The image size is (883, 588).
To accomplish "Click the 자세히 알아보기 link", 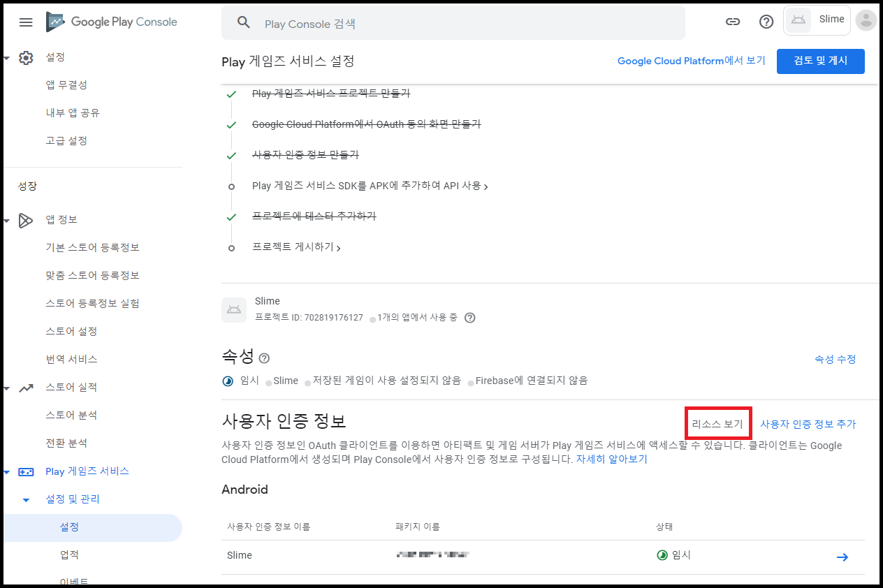I will [611, 460].
